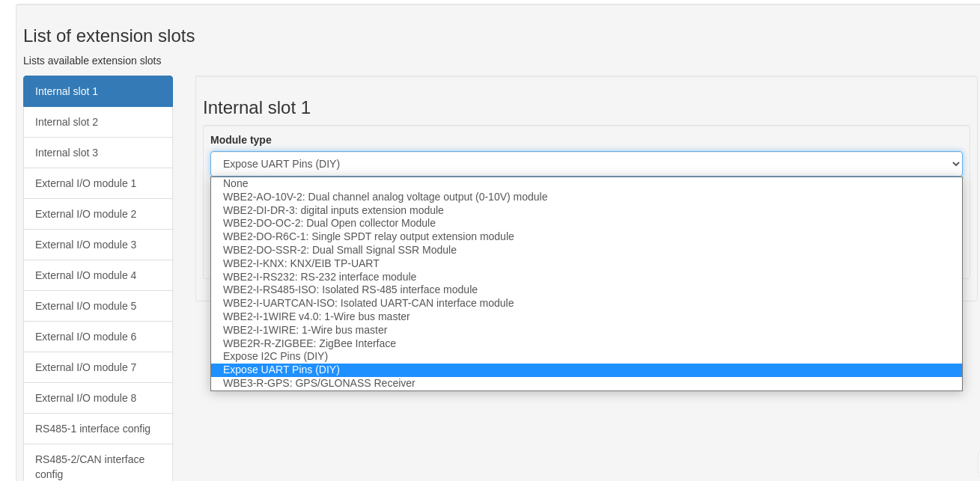Select External I/O module 8
This screenshot has height=481, width=980.
point(98,398)
